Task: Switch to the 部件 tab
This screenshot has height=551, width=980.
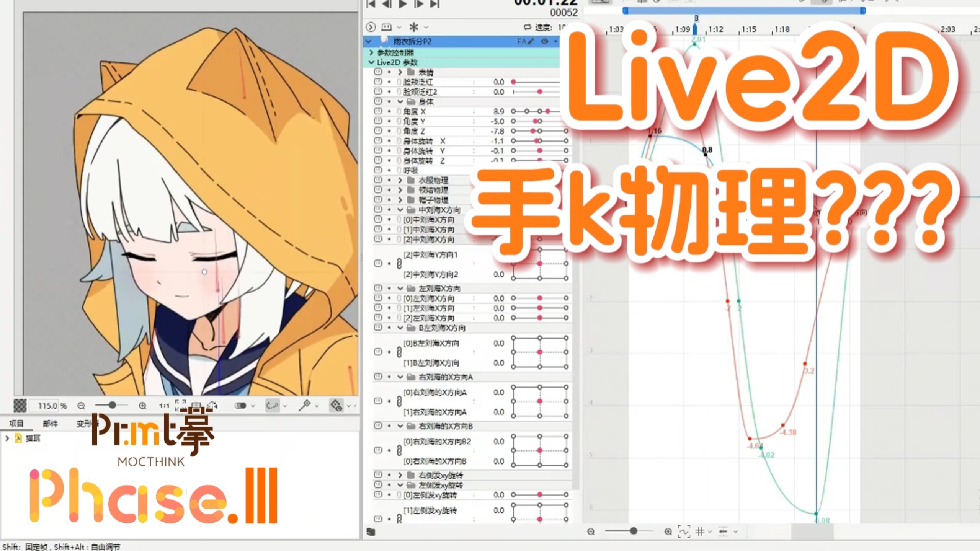Action: (50, 424)
